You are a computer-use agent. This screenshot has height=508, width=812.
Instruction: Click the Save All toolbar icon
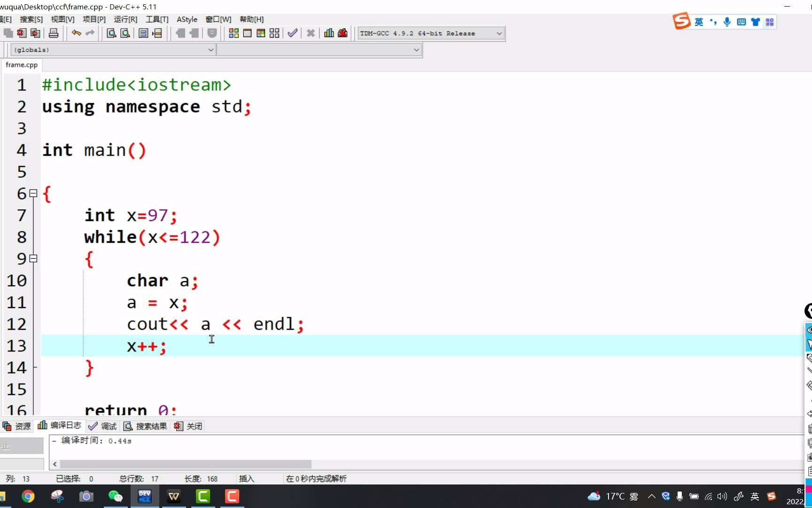8,33
